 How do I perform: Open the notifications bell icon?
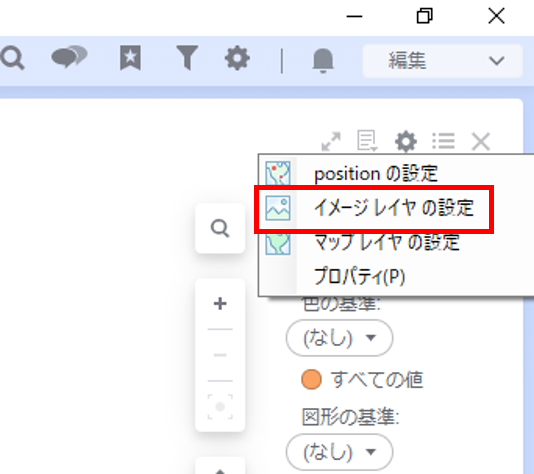323,60
